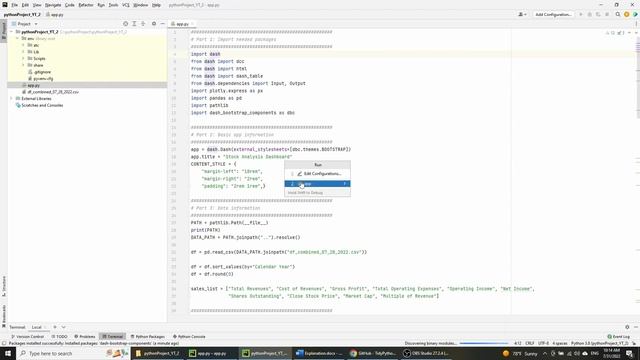Open Search Everywhere magnifier icon
Image resolution: width=640 pixels, height=360 pixels.
618,14
